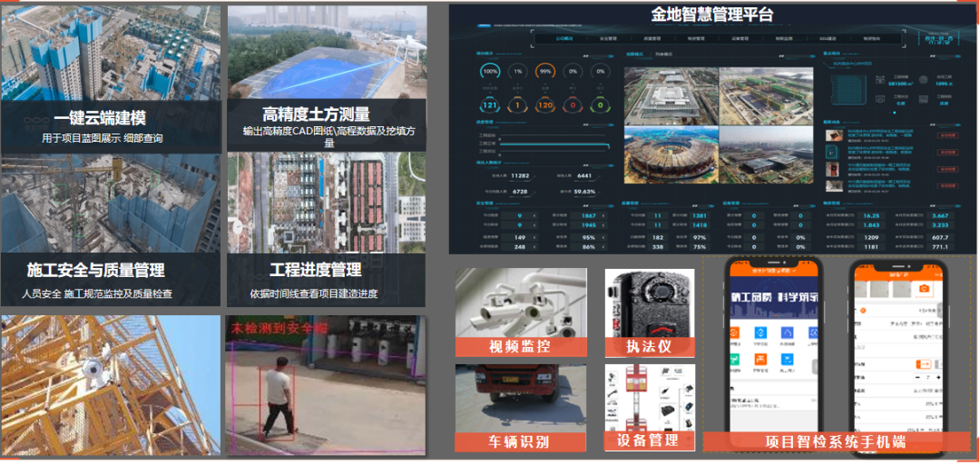This screenshot has height=466, width=980.
Task: Open the top-left white-roof building aerial photo
Action: pyautogui.click(x=671, y=96)
